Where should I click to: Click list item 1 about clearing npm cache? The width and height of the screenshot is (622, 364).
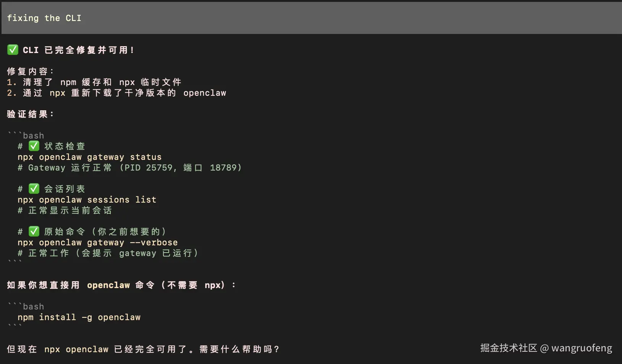pos(94,82)
